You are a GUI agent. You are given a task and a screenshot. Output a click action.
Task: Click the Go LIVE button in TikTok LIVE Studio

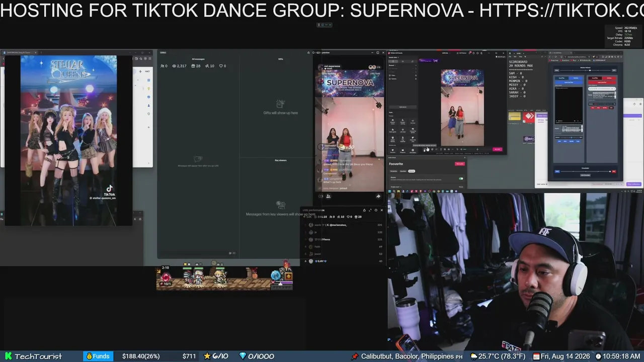point(497,149)
